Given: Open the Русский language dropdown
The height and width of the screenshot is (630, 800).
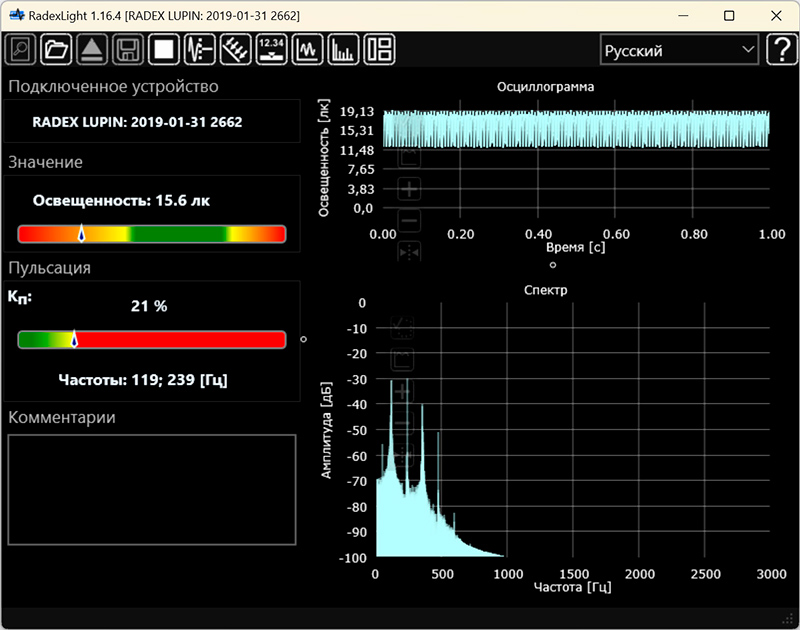Looking at the screenshot, I should click(679, 50).
